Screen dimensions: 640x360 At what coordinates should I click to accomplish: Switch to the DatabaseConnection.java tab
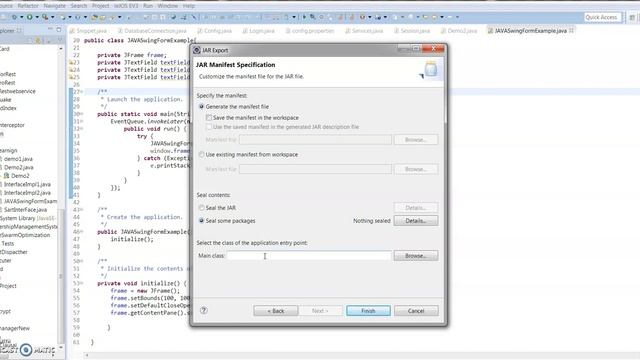[152, 31]
